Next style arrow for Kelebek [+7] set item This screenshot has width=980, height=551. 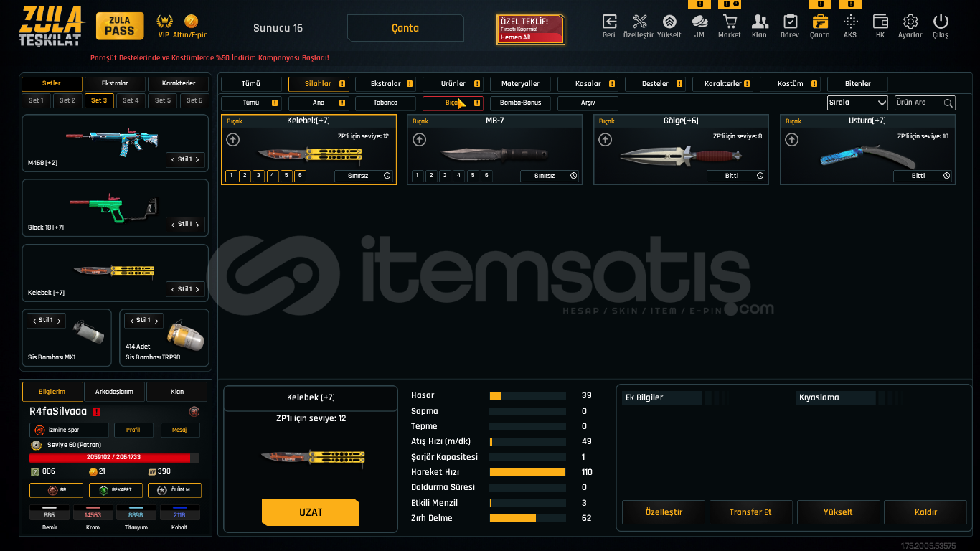198,289
